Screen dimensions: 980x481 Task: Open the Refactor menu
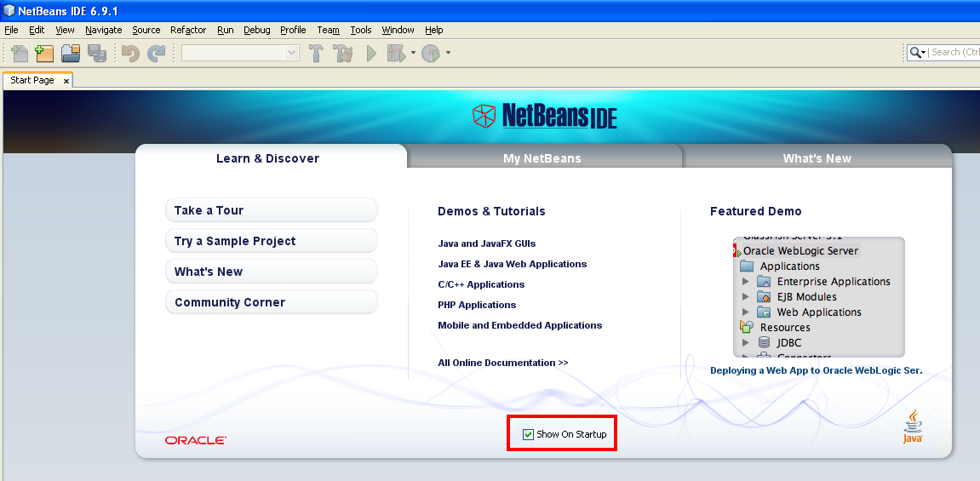188,30
